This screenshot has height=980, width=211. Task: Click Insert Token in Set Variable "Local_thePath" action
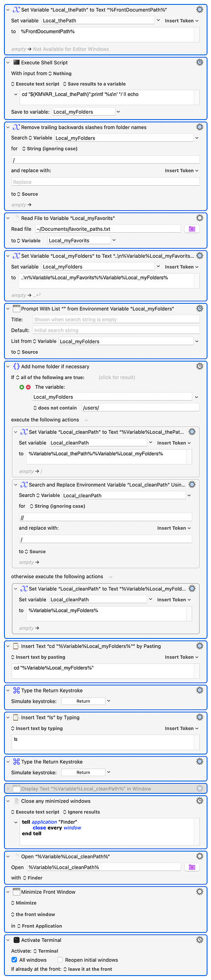click(182, 21)
